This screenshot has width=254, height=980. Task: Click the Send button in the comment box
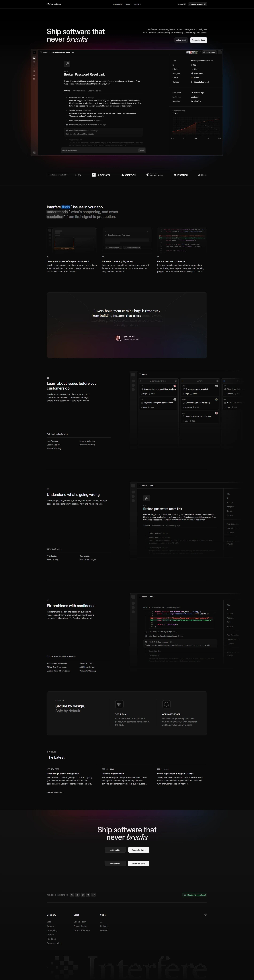pyautogui.click(x=142, y=150)
